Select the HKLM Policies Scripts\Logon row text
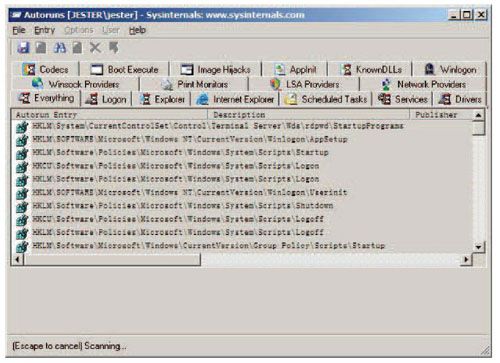The image size is (500, 363). tap(176, 179)
